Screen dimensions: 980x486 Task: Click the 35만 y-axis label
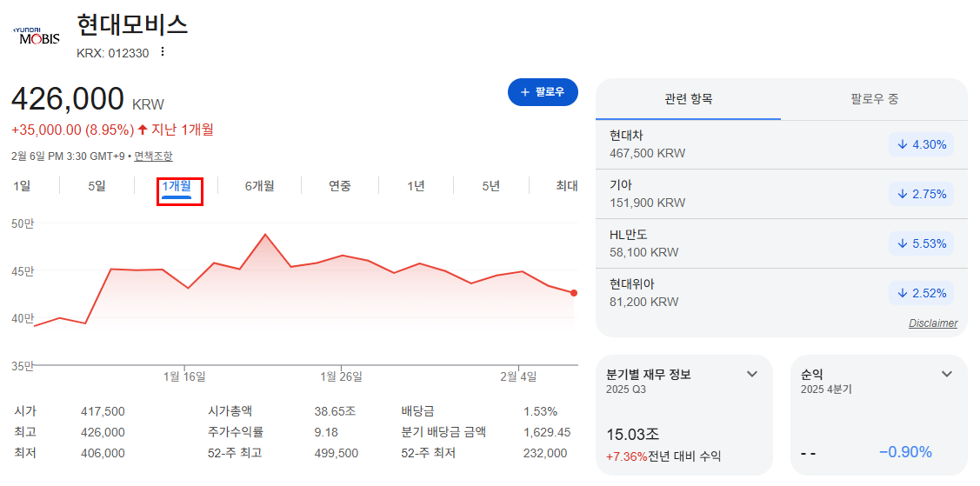(x=23, y=365)
